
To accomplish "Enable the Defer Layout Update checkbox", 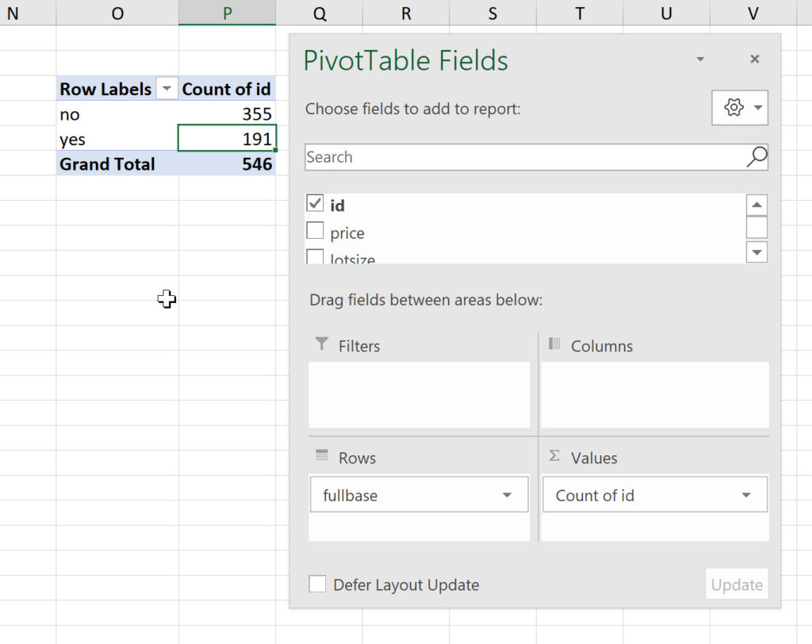I will point(317,585).
